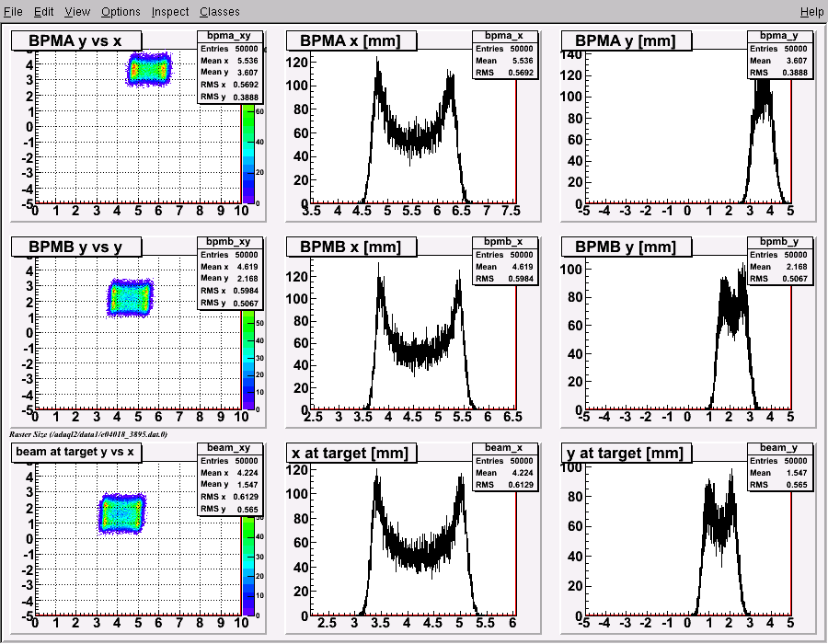Viewport: 828px width, 644px height.
Task: Click 'RMS 0.5692' in bpma_x stats
Action: point(504,73)
